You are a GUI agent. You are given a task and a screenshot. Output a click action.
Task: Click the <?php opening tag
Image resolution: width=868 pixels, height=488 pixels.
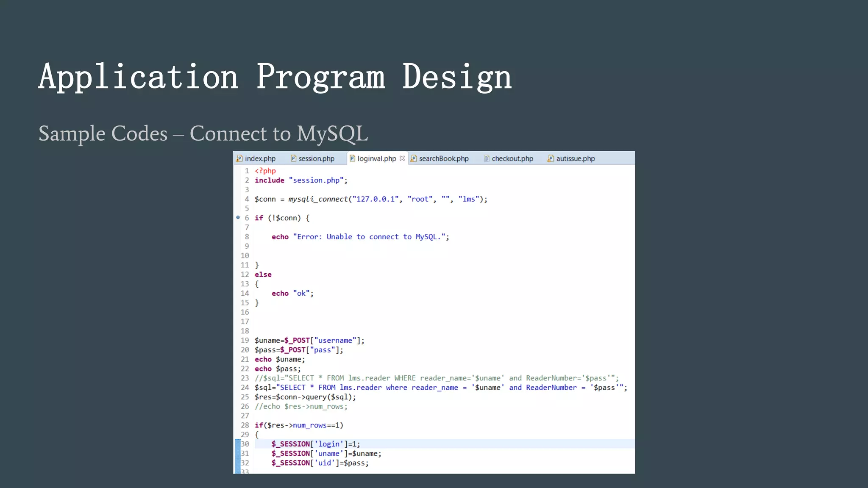(265, 171)
